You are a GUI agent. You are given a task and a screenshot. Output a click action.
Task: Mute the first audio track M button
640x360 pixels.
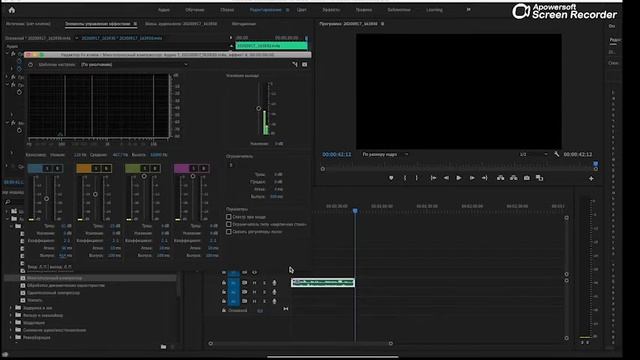254,282
